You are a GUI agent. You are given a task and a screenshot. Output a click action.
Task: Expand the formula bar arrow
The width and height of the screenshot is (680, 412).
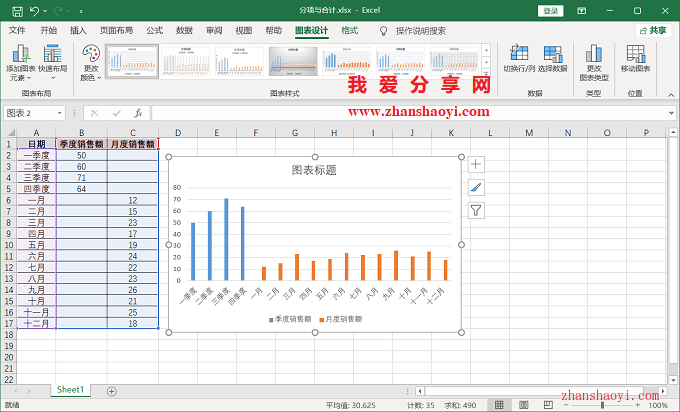pyautogui.click(x=671, y=113)
